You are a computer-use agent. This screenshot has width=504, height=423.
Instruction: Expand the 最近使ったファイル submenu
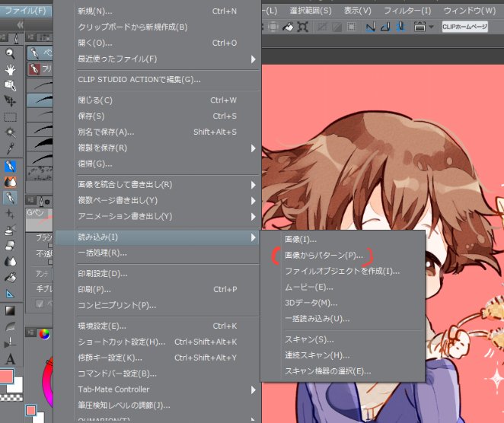[x=253, y=59]
